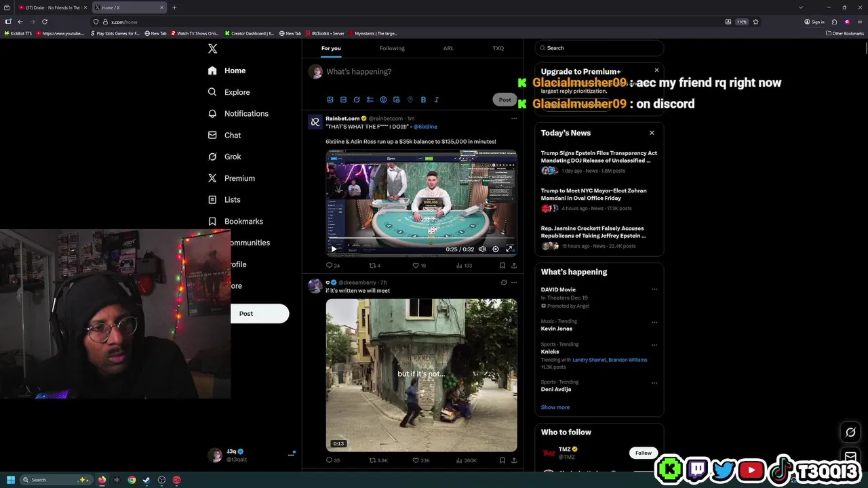Open Chat in the sidebar
868x488 pixels.
click(224, 136)
